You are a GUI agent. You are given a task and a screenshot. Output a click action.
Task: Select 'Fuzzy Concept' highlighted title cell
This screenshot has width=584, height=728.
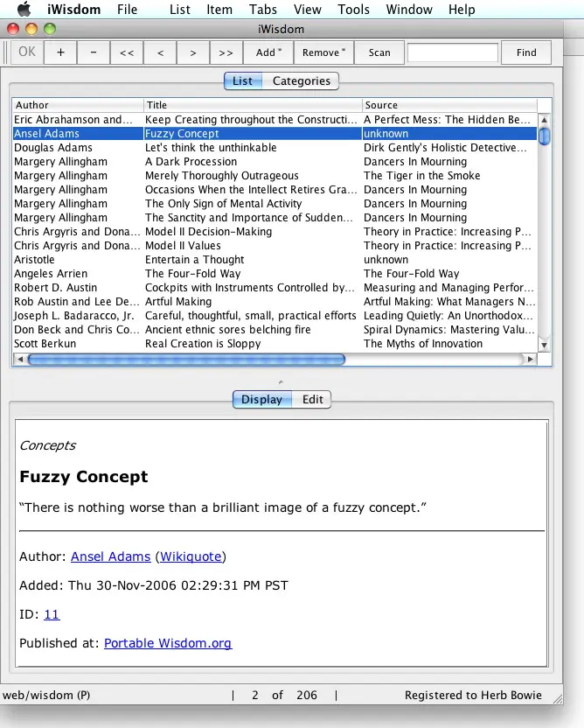tap(253, 134)
